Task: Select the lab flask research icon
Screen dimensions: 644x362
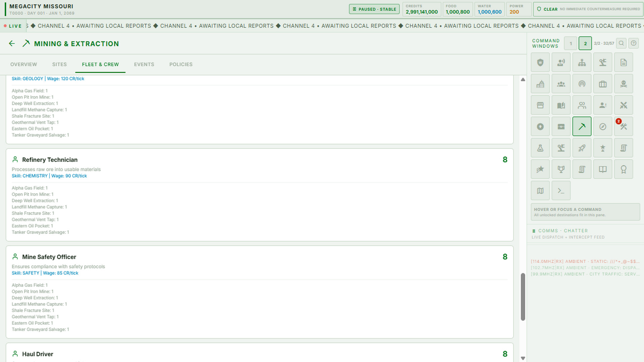Action: point(540,148)
